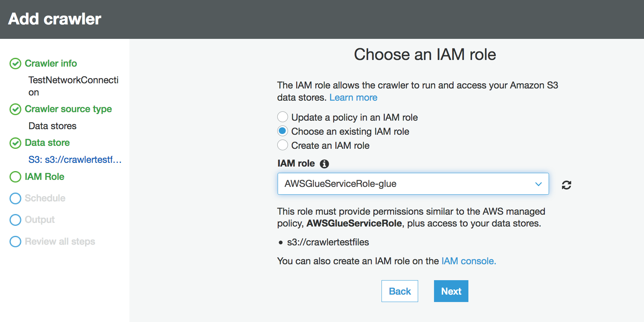The width and height of the screenshot is (644, 322).
Task: Select the Create an IAM role option
Action: point(283,145)
